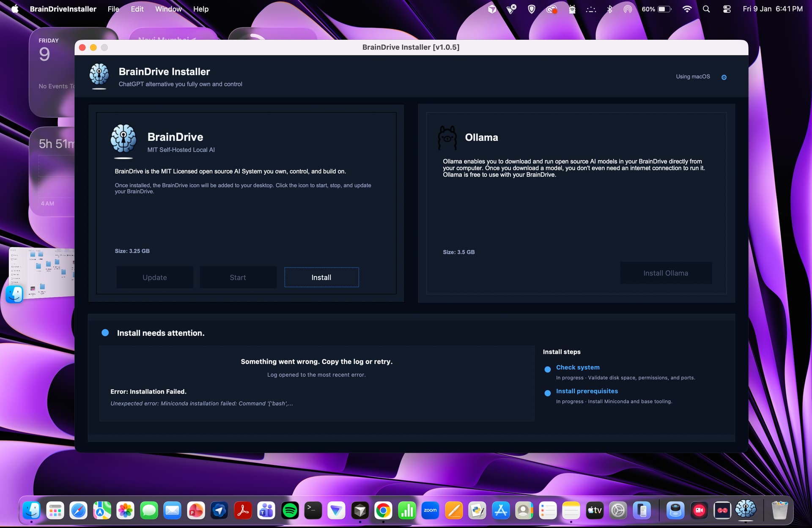Viewport: 812px width, 528px height.
Task: Open Spotify from the dock
Action: [290, 511]
